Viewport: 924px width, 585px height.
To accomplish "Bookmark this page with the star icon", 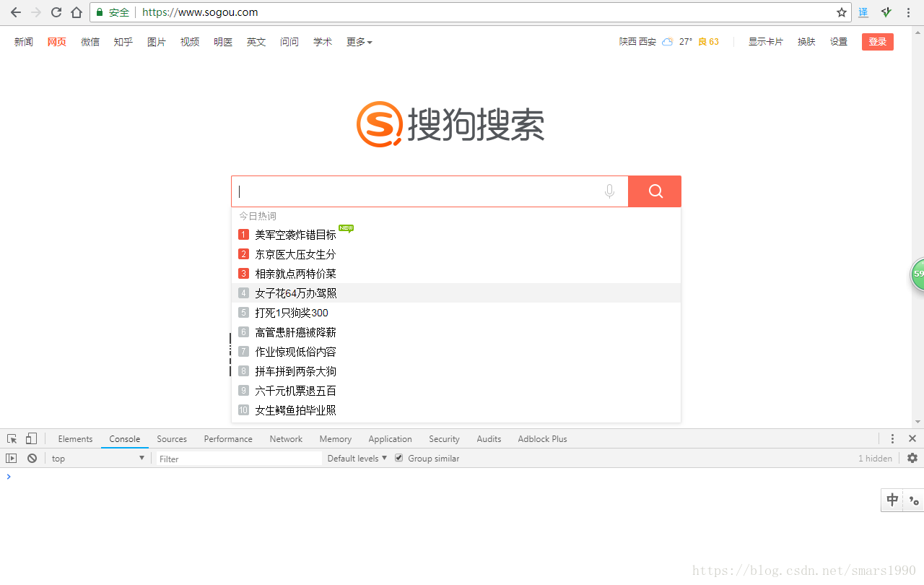I will click(842, 12).
